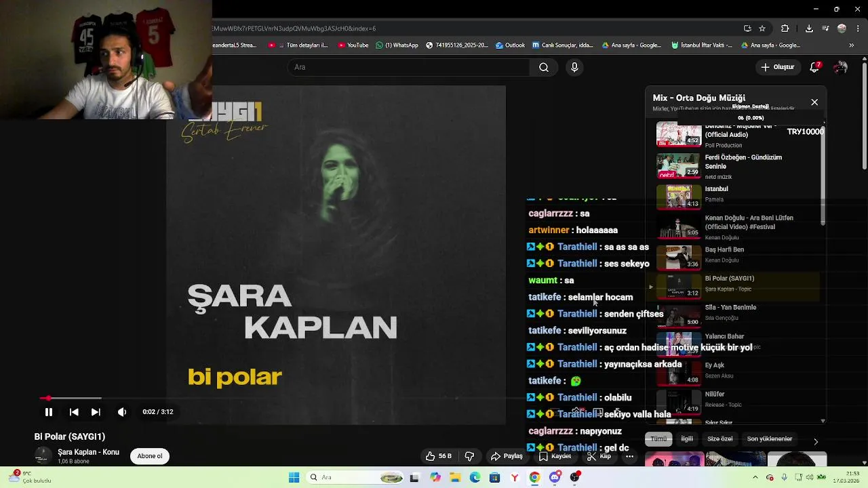868x488 pixels.
Task: Open the YouTube account avatar menu
Action: coord(841,67)
